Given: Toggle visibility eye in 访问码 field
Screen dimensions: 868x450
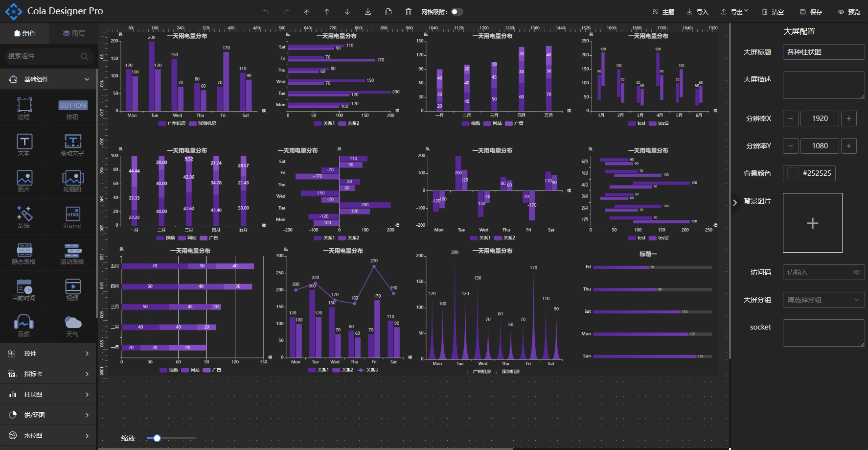Looking at the screenshot, I should [856, 272].
